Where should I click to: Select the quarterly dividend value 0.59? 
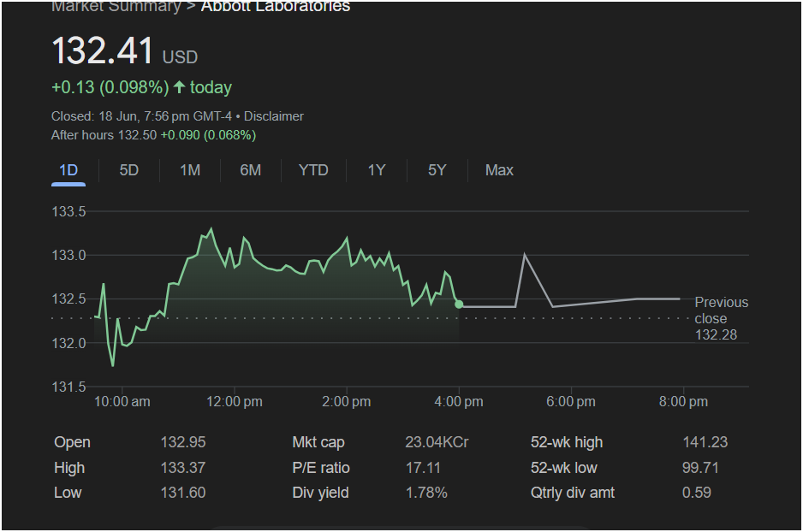(x=697, y=493)
